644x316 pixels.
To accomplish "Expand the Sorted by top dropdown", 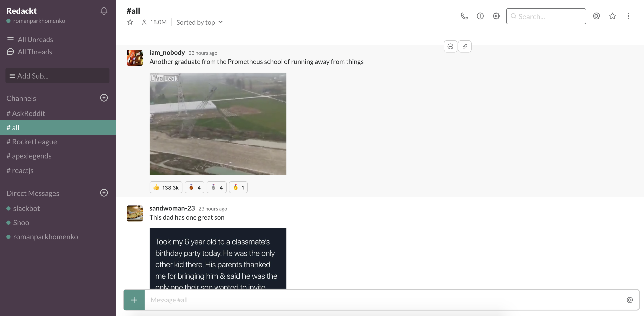I will [200, 22].
